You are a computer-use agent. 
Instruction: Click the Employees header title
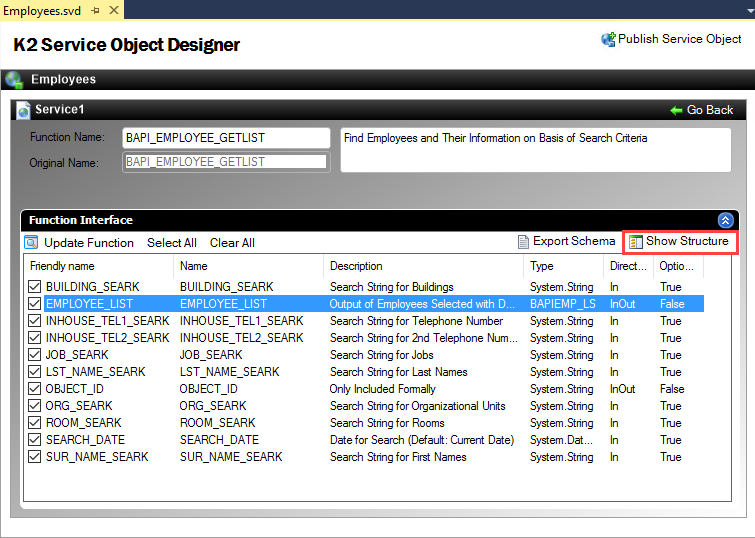click(64, 79)
